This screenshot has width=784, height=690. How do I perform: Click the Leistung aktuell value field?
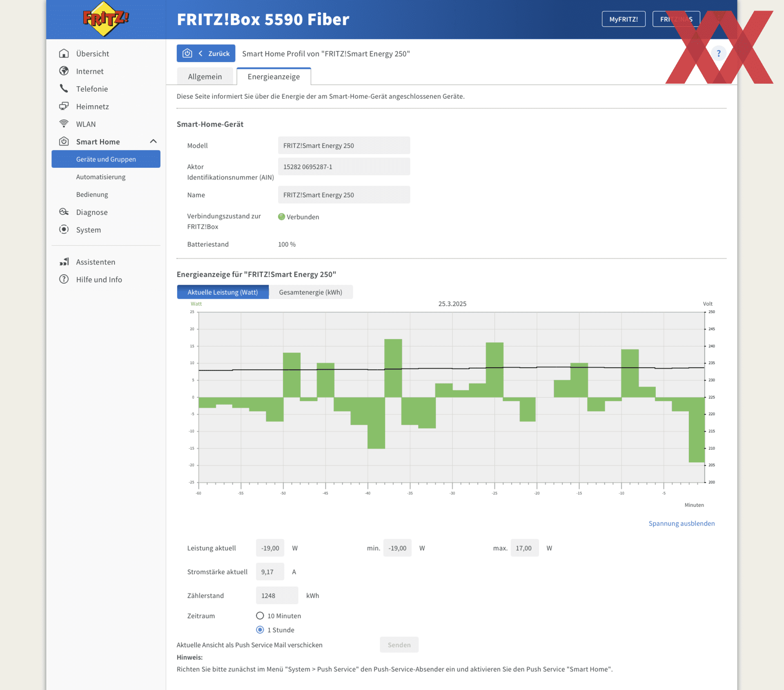tap(270, 548)
